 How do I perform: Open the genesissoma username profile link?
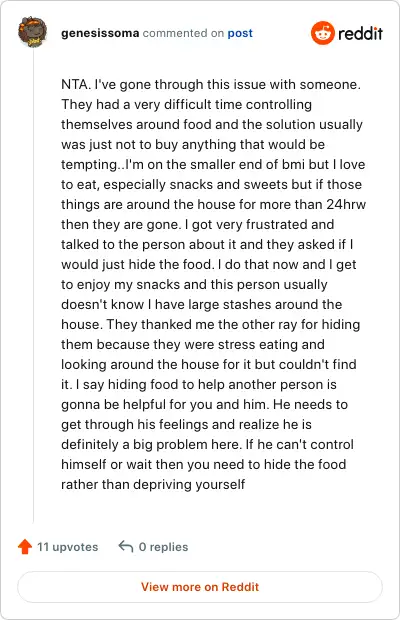pyautogui.click(x=100, y=33)
